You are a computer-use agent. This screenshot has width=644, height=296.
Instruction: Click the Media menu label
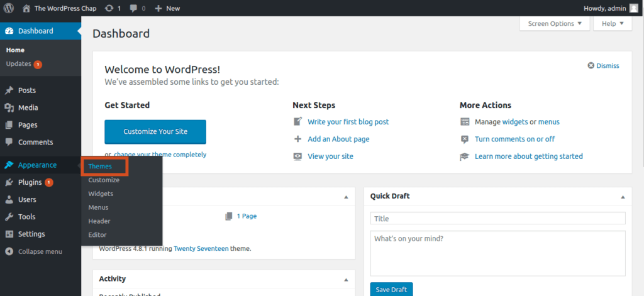coord(28,107)
